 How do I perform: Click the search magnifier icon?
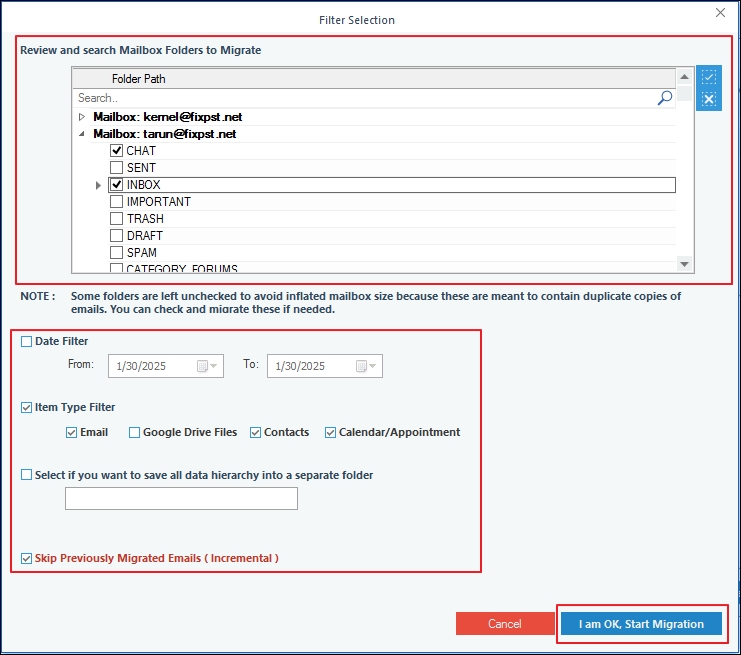665,98
